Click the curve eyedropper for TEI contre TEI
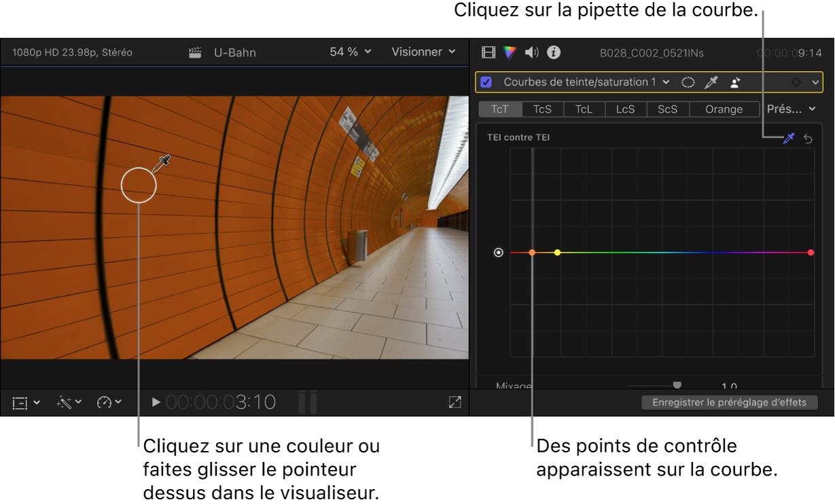Image resolution: width=835 pixels, height=504 pixels. 789,138
